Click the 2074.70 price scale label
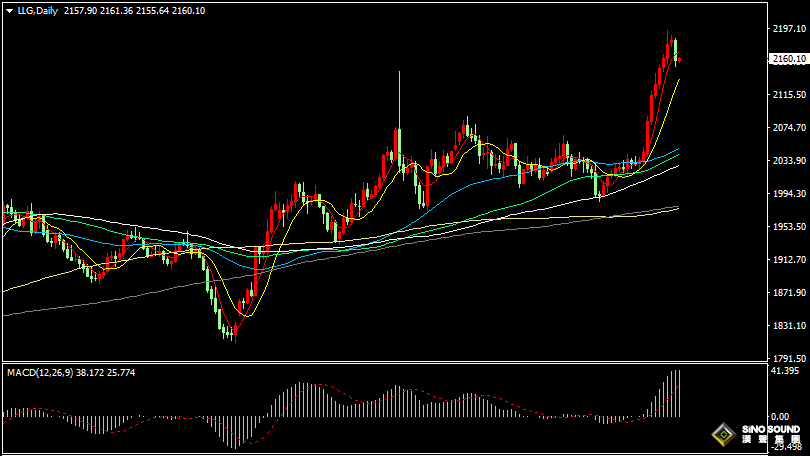810x456 pixels. [789, 128]
